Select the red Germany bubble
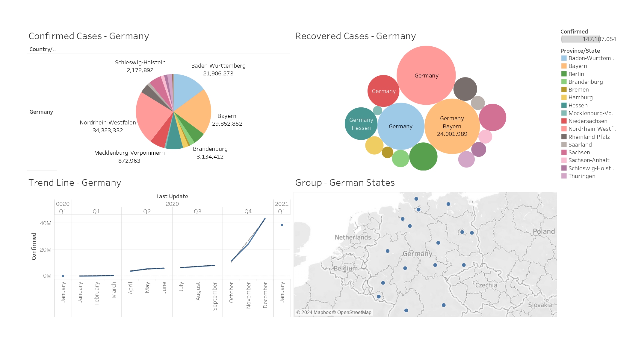This screenshot has height=344, width=644. (383, 91)
